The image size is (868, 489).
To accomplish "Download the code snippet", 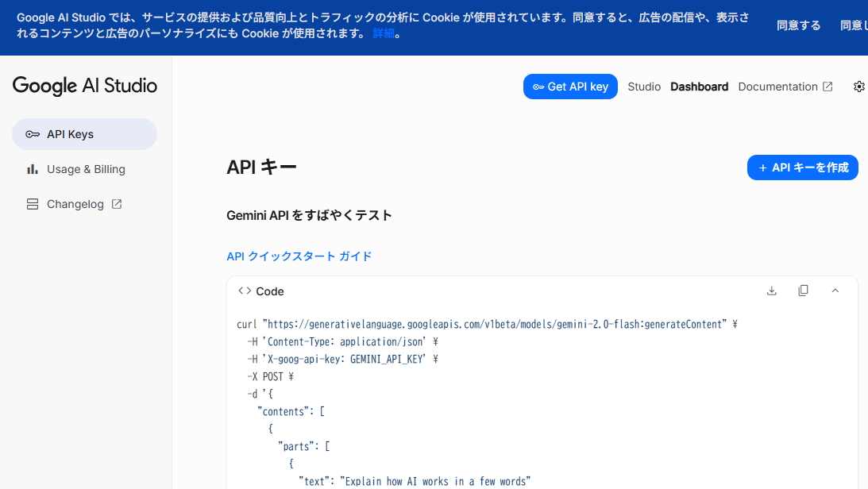I will pyautogui.click(x=772, y=291).
